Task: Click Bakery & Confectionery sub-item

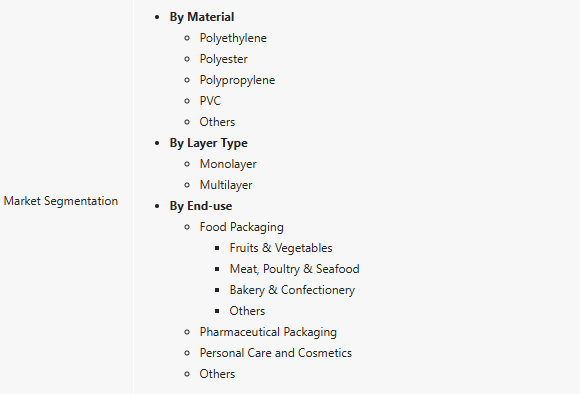Action: 292,290
